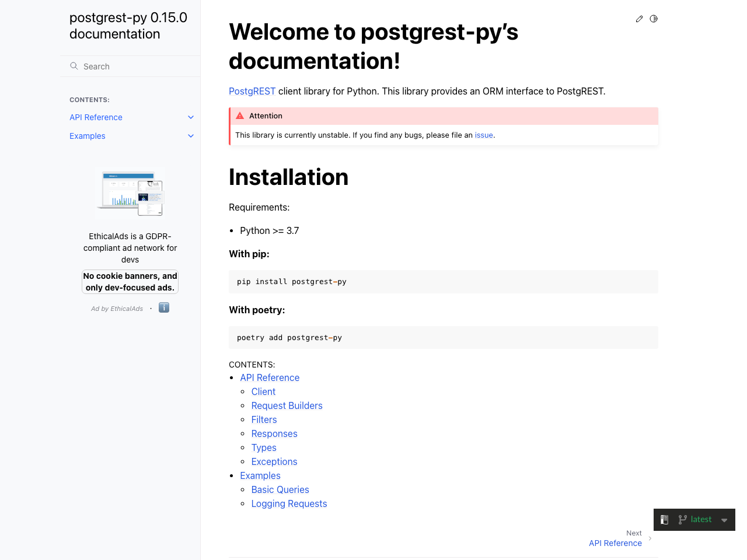The height and width of the screenshot is (560, 747).
Task: Click the edit page pencil icon
Action: pyautogui.click(x=639, y=19)
